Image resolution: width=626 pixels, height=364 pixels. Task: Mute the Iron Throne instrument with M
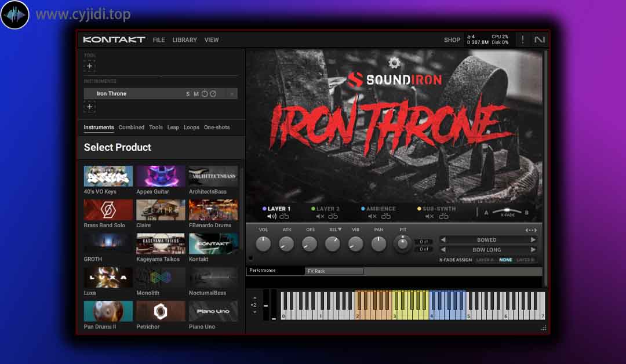click(x=196, y=94)
